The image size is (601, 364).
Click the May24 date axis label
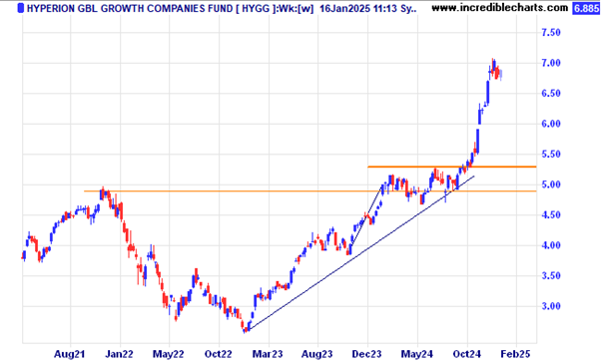tap(417, 354)
